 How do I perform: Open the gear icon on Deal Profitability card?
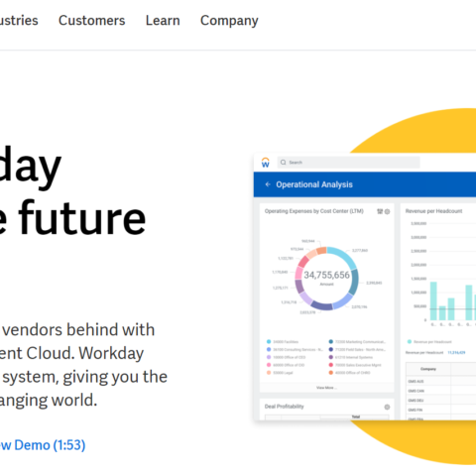pos(387,407)
